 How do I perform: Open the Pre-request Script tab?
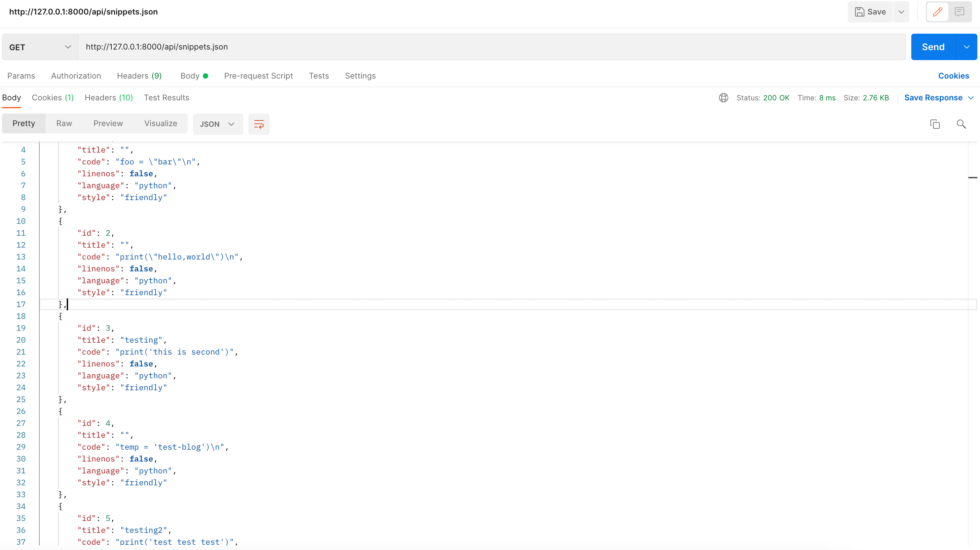click(258, 76)
